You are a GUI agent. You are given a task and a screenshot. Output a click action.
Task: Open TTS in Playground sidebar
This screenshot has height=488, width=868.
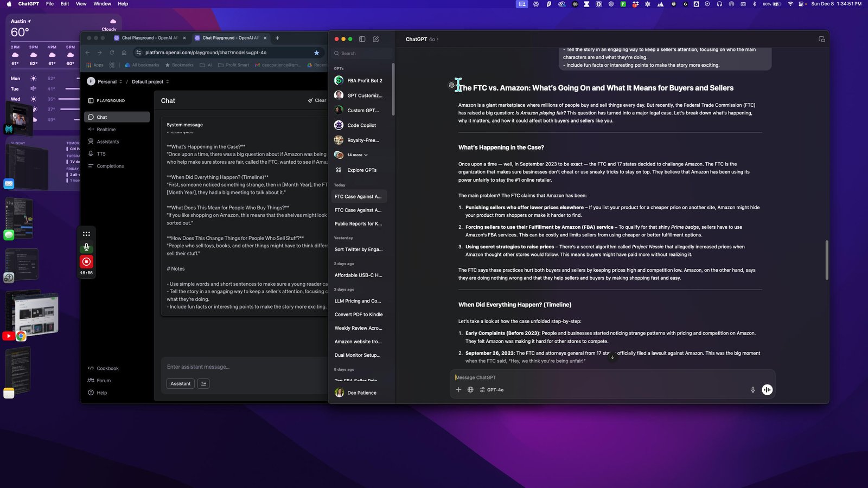click(x=117, y=154)
